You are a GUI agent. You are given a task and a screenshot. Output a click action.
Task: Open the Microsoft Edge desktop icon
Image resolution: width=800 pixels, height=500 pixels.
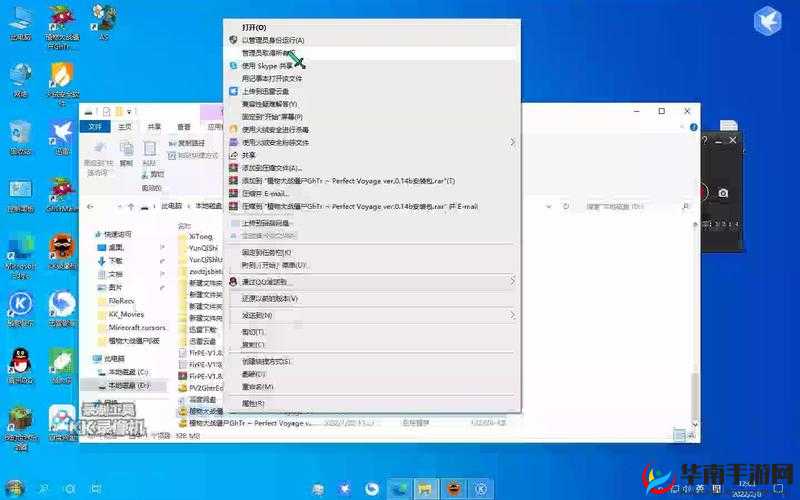click(20, 256)
